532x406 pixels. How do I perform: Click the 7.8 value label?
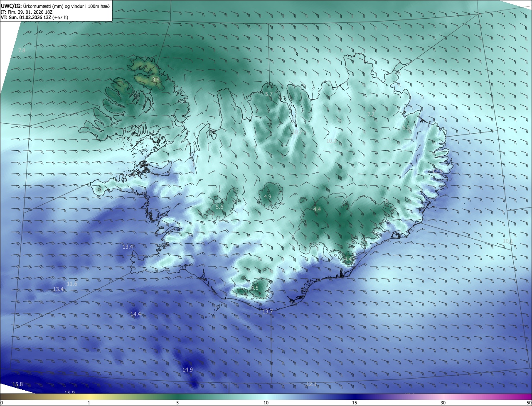tap(22, 50)
